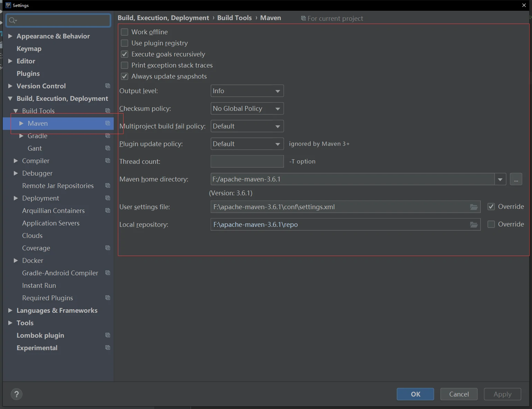
Task: Click project-level icon beside Version Control
Action: pyautogui.click(x=108, y=86)
